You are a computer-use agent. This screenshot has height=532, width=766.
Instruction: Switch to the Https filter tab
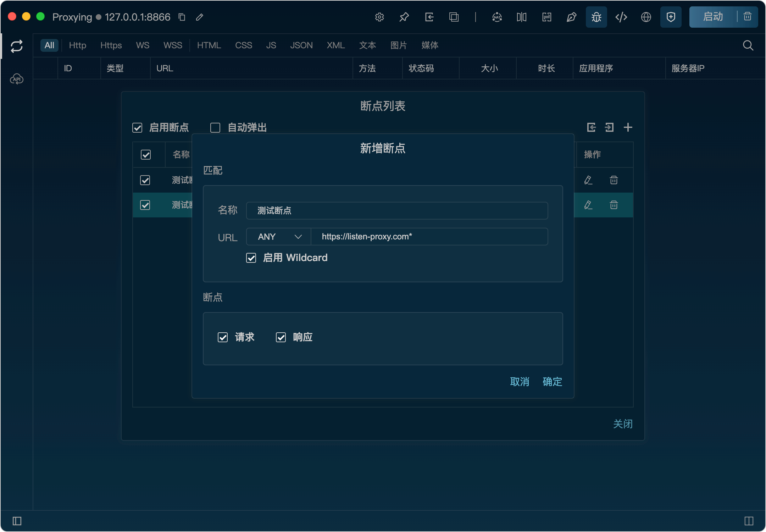tap(111, 45)
